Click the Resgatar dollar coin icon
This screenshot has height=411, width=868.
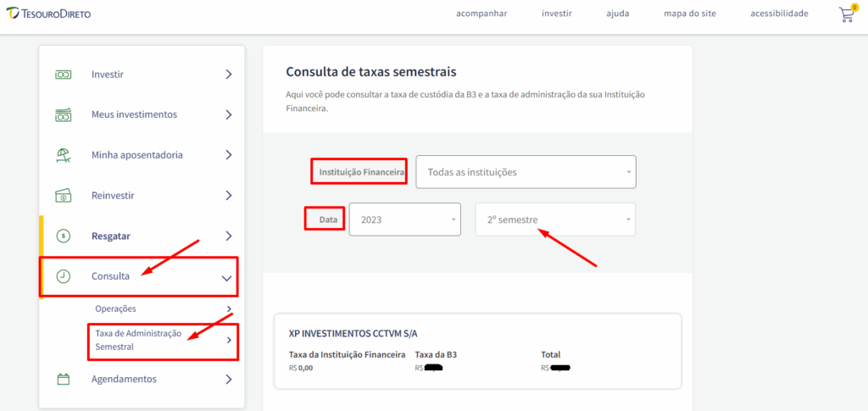click(x=63, y=236)
